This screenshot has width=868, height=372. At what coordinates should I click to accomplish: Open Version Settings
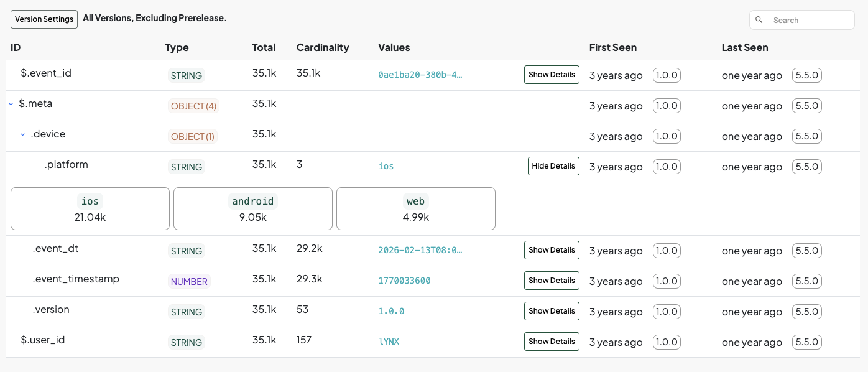click(x=44, y=19)
